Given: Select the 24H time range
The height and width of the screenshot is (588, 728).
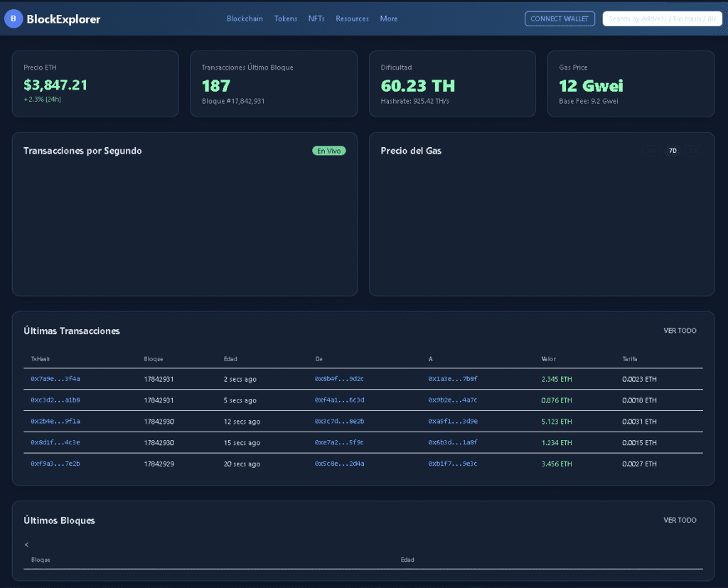Looking at the screenshot, I should pos(651,151).
